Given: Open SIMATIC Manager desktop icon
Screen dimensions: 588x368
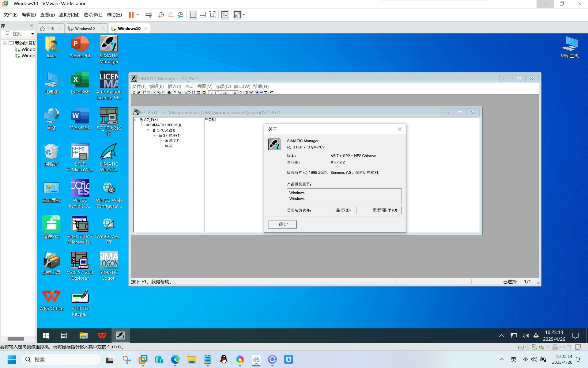Looking at the screenshot, I should click(109, 49).
